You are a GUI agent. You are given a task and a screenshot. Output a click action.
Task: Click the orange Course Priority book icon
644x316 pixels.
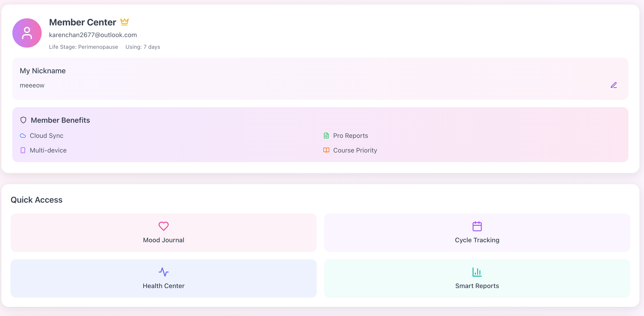pyautogui.click(x=326, y=150)
